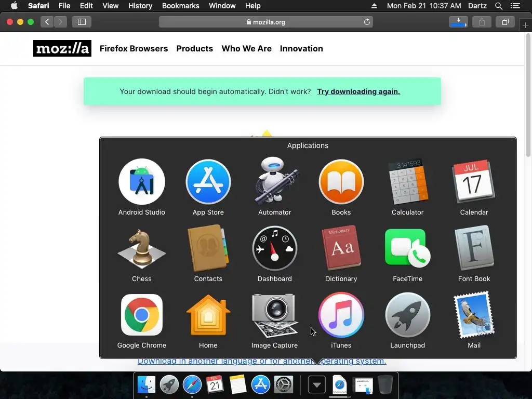Launch Google Chrome
This screenshot has width=532, height=399.
pyautogui.click(x=142, y=315)
